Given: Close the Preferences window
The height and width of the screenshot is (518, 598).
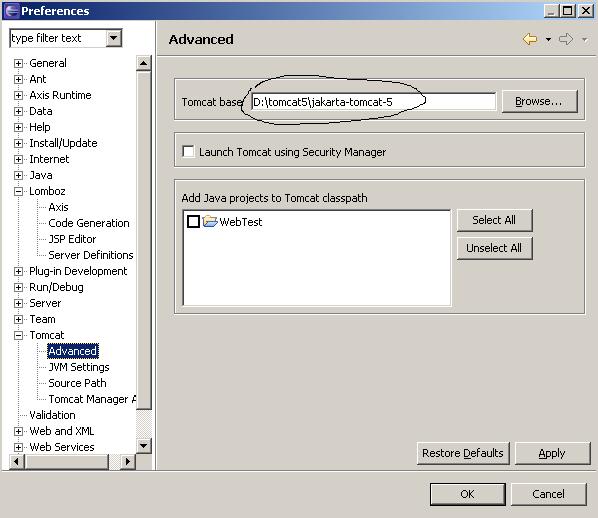Looking at the screenshot, I should [585, 11].
